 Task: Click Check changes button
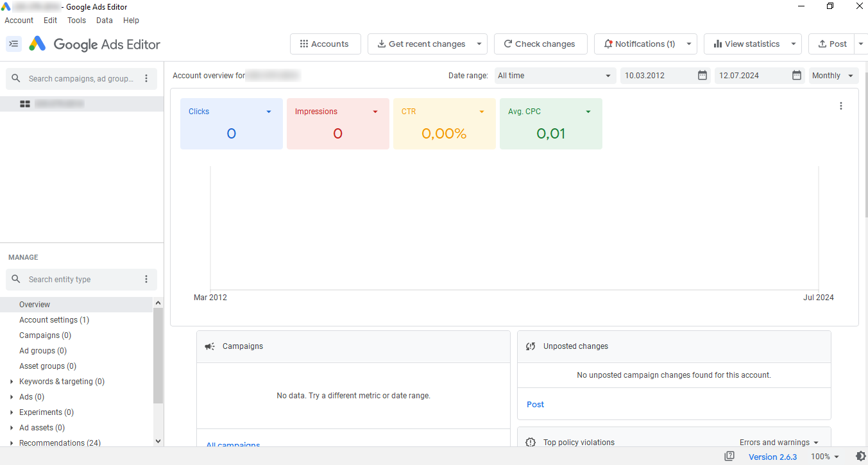540,44
